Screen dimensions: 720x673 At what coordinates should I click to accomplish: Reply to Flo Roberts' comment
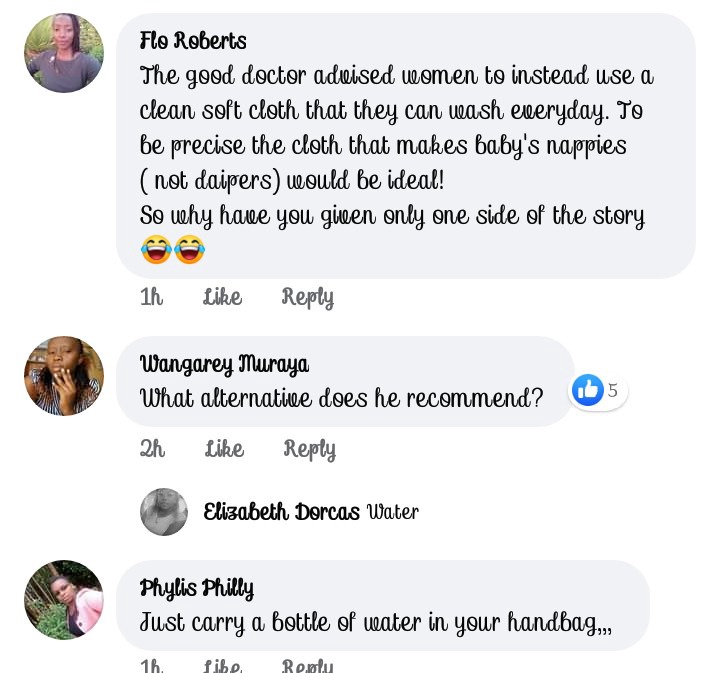pyautogui.click(x=308, y=297)
